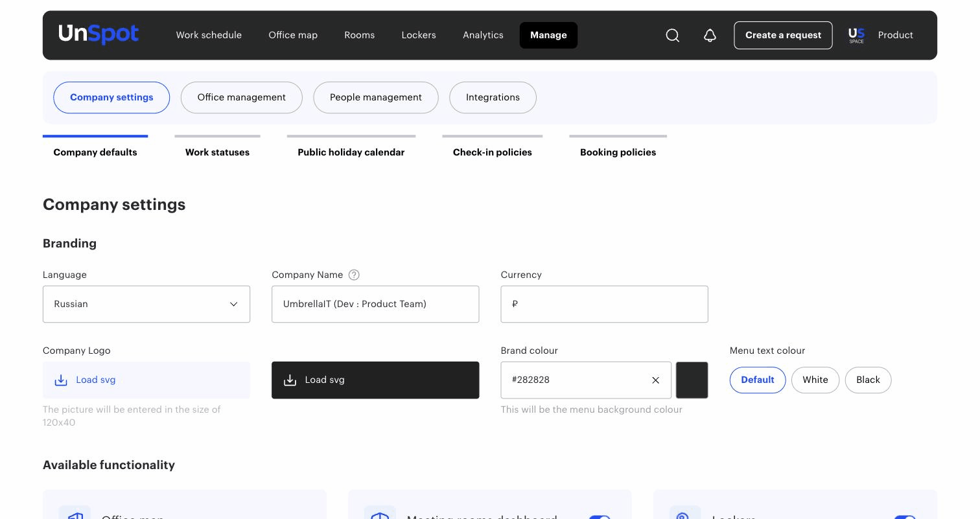Click the brand colour swatch preview

point(692,380)
